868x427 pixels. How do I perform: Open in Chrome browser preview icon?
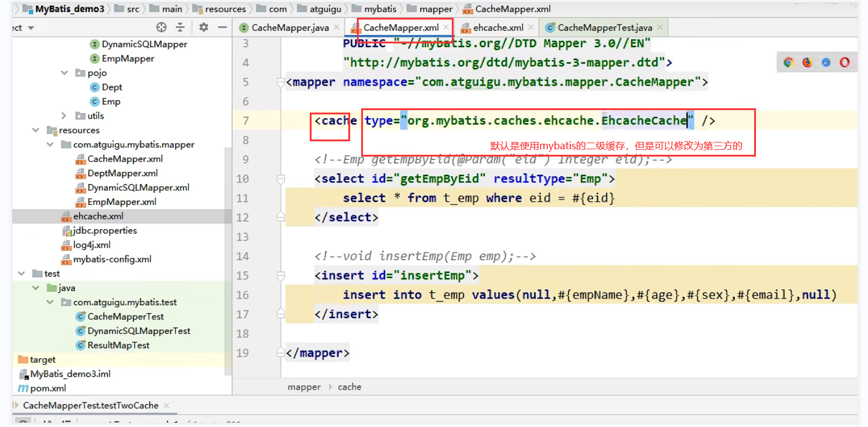pos(788,62)
